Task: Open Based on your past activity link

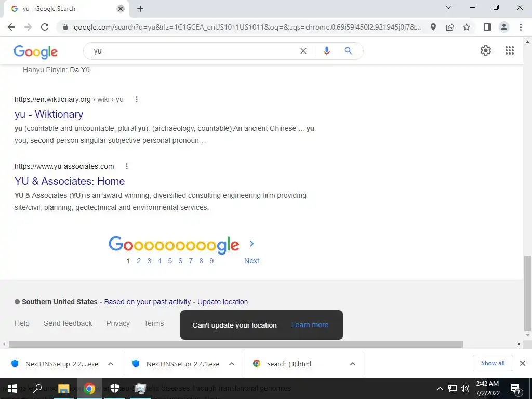Action: [x=147, y=302]
